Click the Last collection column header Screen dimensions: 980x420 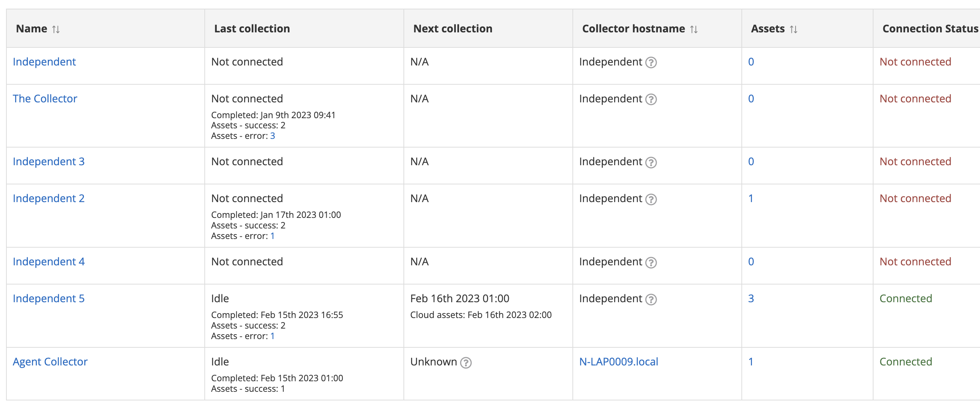click(252, 29)
